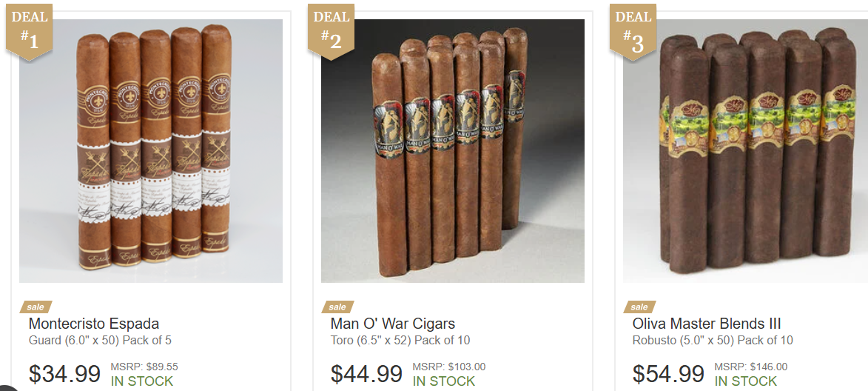The image size is (868, 391).
Task: Click the sale tag above Man O' War Cigars
Action: pyautogui.click(x=337, y=307)
